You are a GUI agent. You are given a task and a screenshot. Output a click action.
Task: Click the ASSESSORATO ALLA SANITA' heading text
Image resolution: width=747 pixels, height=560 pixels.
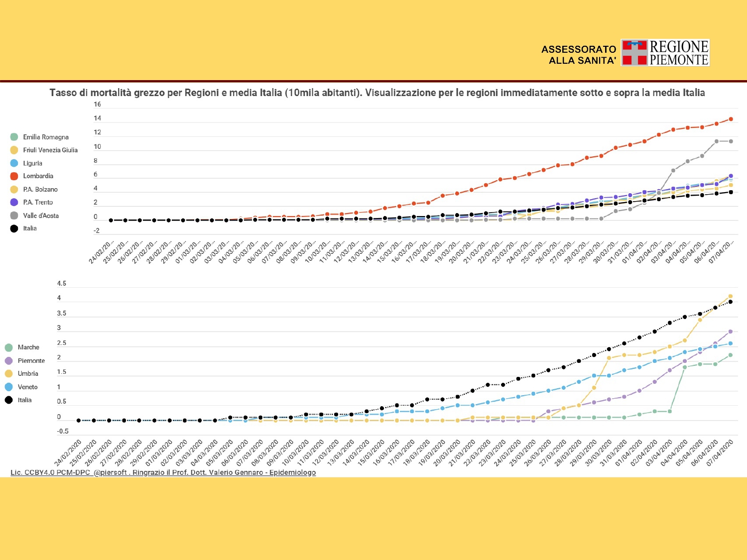click(579, 55)
